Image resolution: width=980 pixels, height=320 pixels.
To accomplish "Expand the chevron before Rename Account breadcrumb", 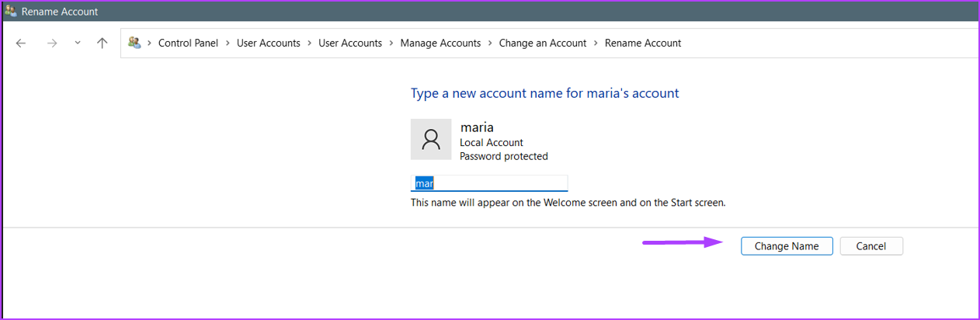I will 596,43.
